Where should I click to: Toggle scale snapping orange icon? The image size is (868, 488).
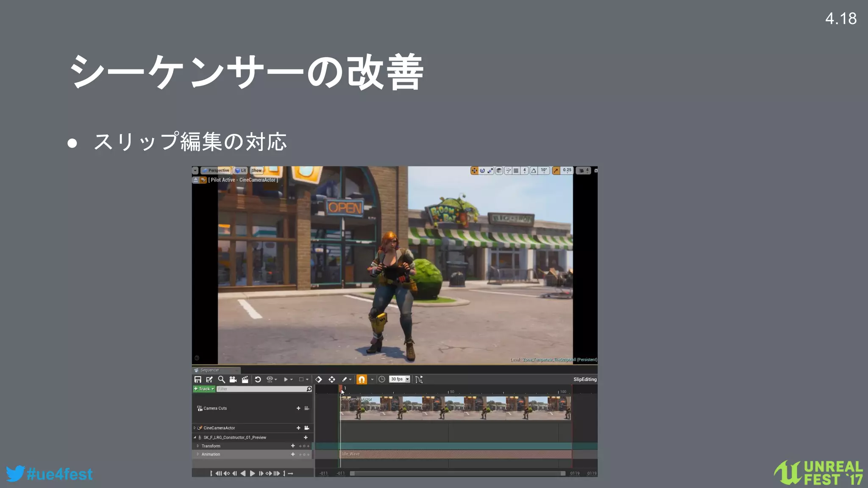556,170
